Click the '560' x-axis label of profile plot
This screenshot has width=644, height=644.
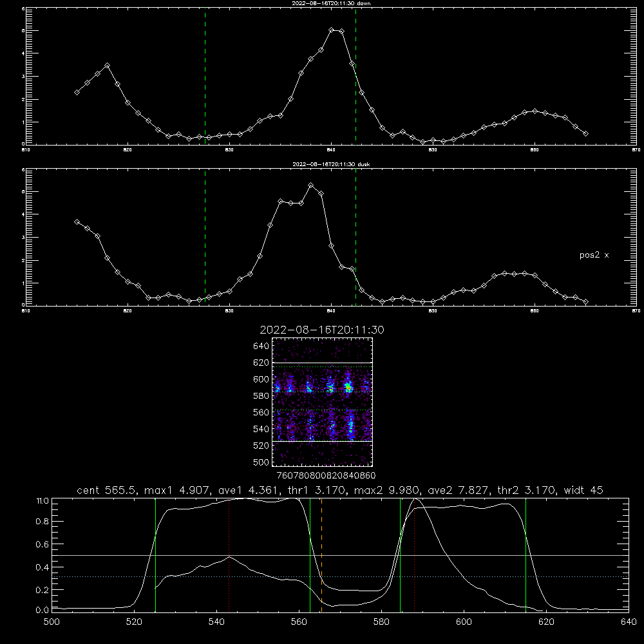(x=299, y=622)
